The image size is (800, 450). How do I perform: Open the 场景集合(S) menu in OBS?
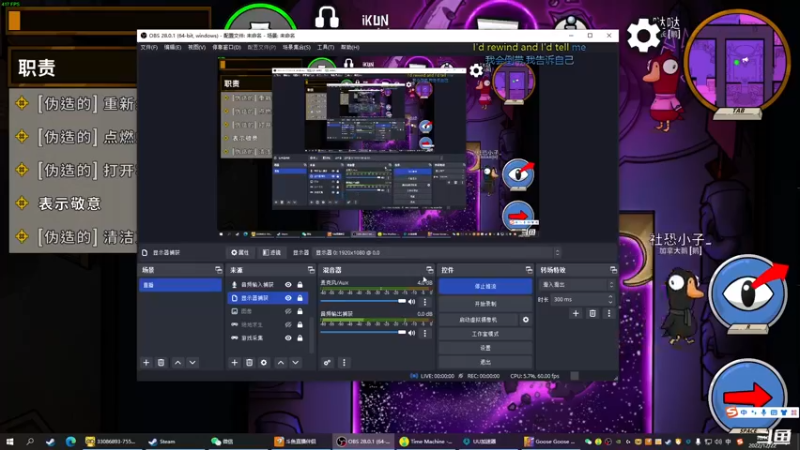click(x=296, y=47)
